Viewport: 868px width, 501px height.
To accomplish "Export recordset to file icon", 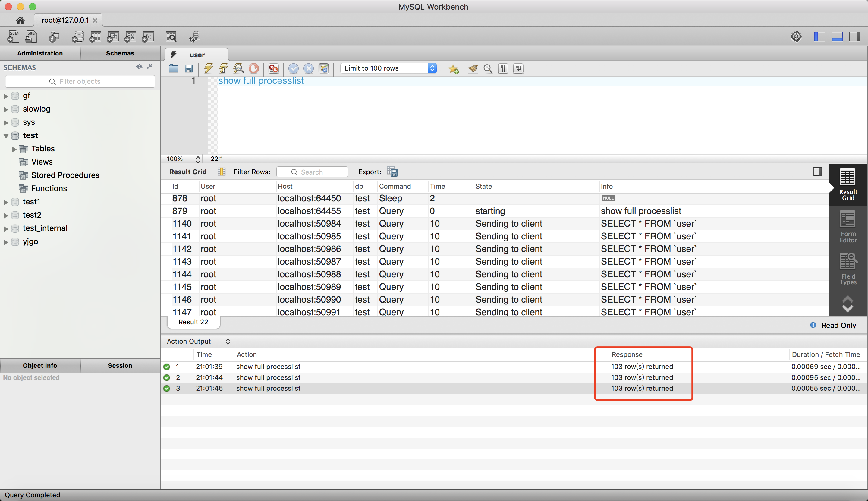I will (392, 171).
